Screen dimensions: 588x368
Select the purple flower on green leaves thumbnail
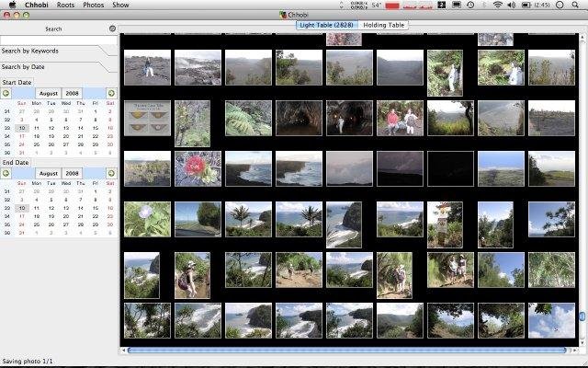click(x=147, y=219)
